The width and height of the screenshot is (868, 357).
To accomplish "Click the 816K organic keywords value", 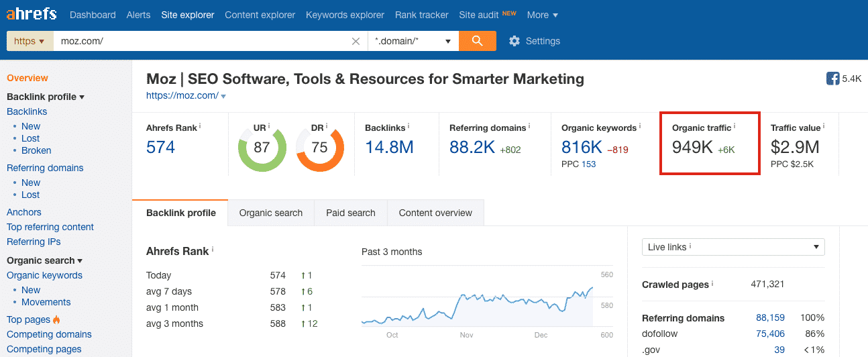I will (x=582, y=147).
